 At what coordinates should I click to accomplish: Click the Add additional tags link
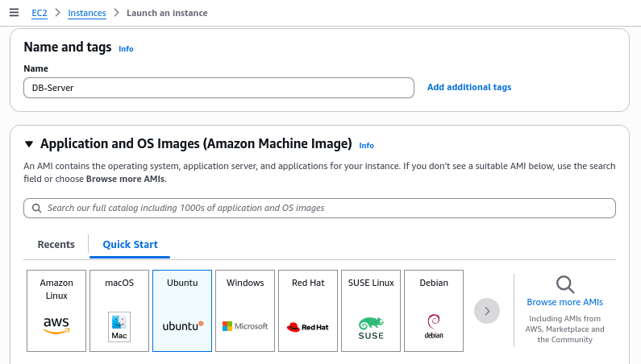pyautogui.click(x=468, y=87)
